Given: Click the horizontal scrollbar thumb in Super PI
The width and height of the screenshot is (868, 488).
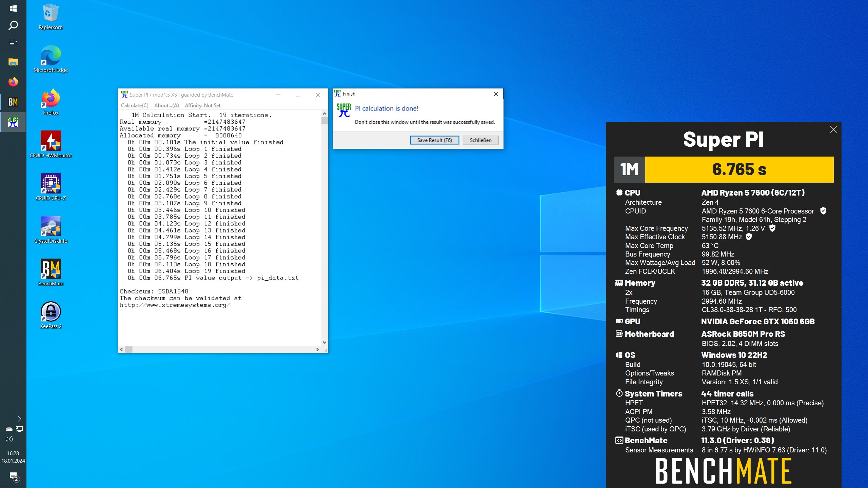Looking at the screenshot, I should [x=129, y=349].
